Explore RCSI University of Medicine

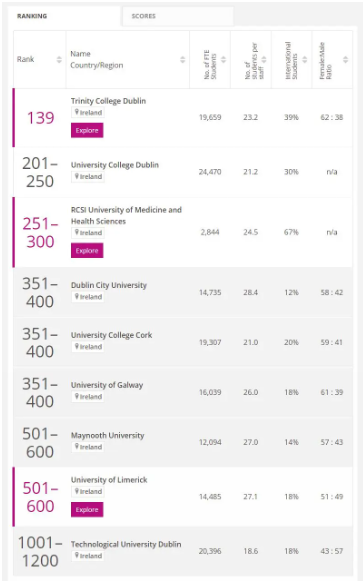87,251
